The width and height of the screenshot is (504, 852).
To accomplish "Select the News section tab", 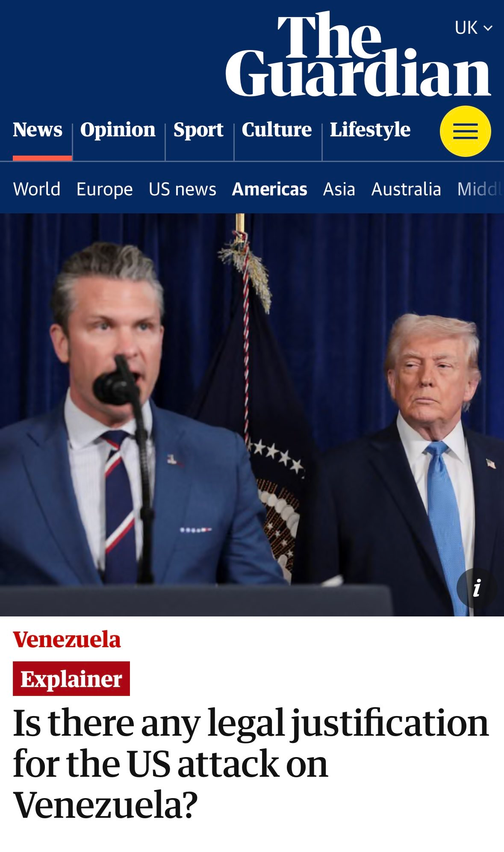I will tap(38, 130).
